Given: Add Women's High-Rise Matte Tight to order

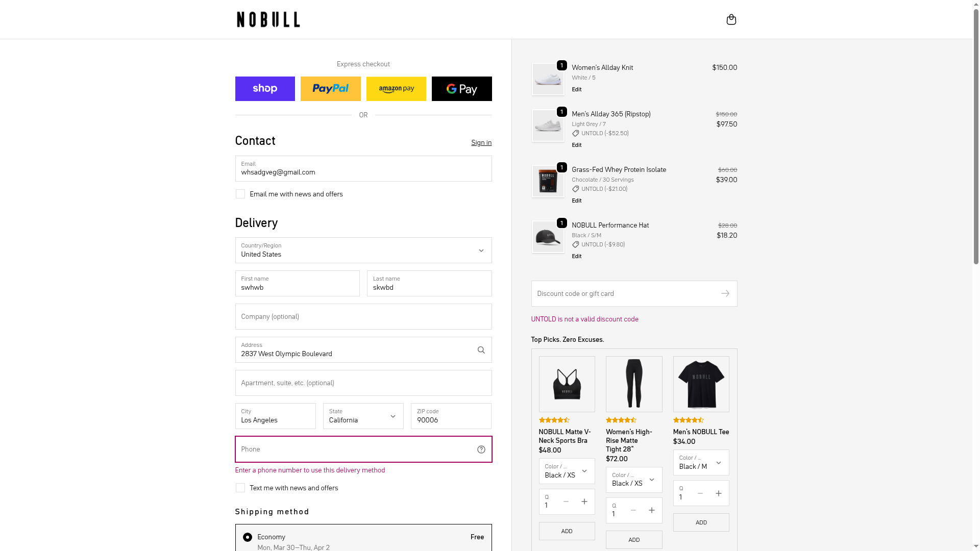Looking at the screenshot, I should pyautogui.click(x=633, y=540).
